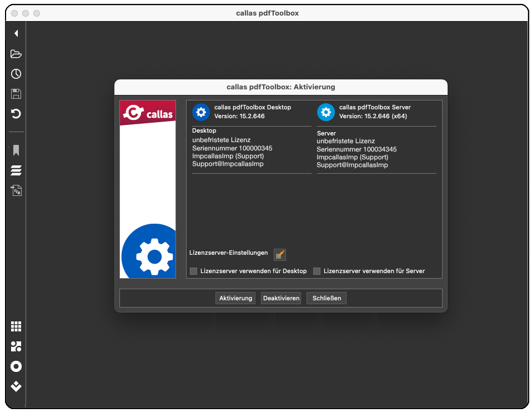Edit Lizenzserver-Einstellungen with the pencil icon

(x=280, y=254)
